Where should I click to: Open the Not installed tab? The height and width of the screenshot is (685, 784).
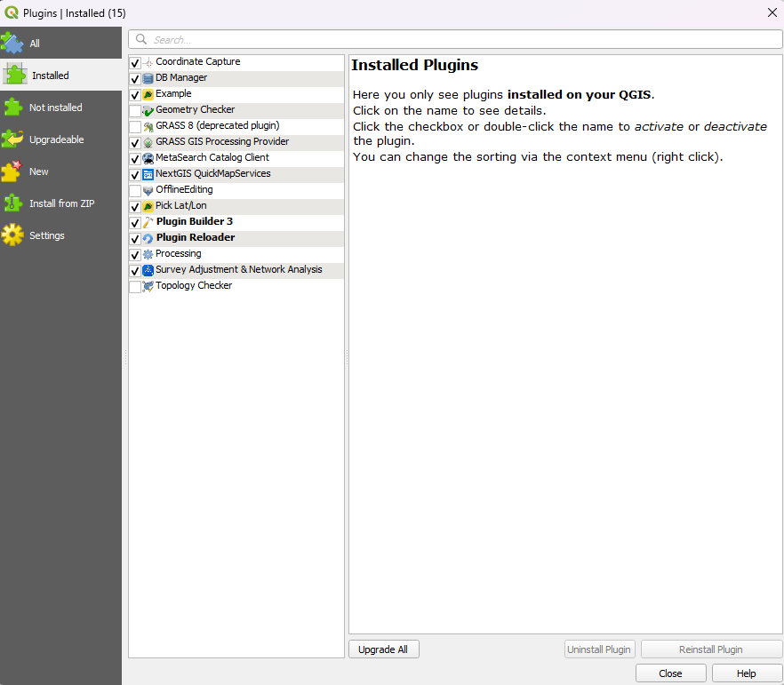pos(60,107)
